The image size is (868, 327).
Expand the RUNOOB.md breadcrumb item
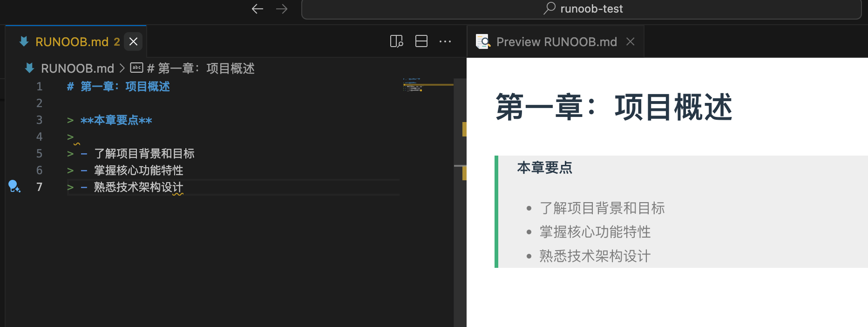point(77,68)
